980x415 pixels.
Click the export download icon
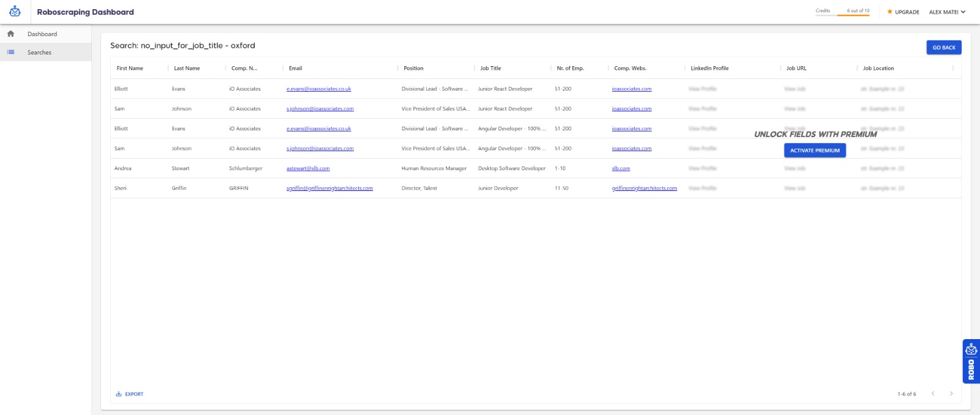(x=119, y=394)
